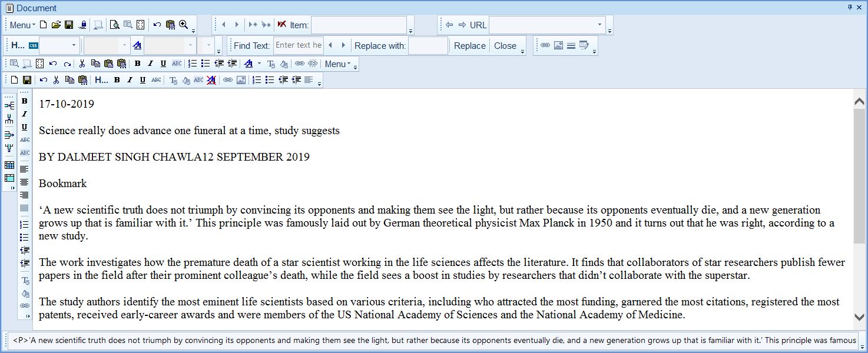The image size is (868, 353).
Task: Click the Close button in find bar
Action: 505,46
